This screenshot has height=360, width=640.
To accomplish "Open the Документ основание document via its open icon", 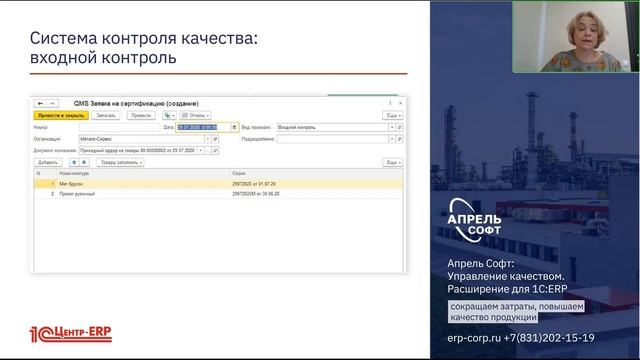I will [215, 151].
